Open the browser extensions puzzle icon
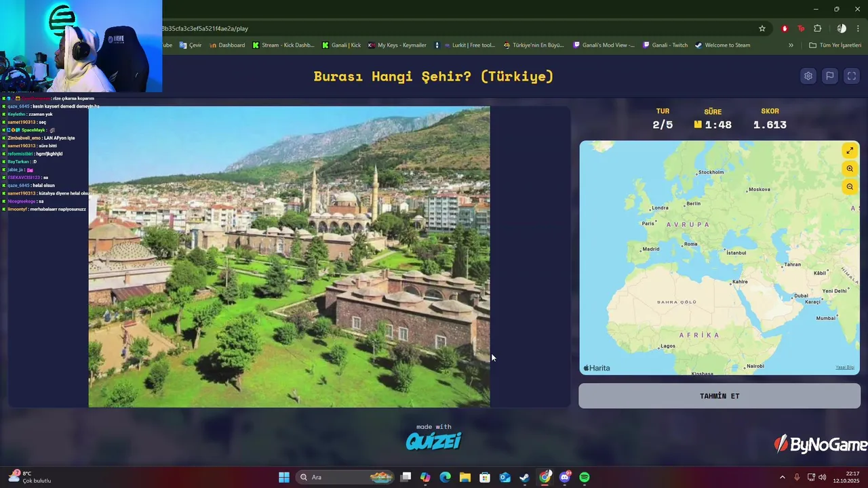 tap(817, 28)
